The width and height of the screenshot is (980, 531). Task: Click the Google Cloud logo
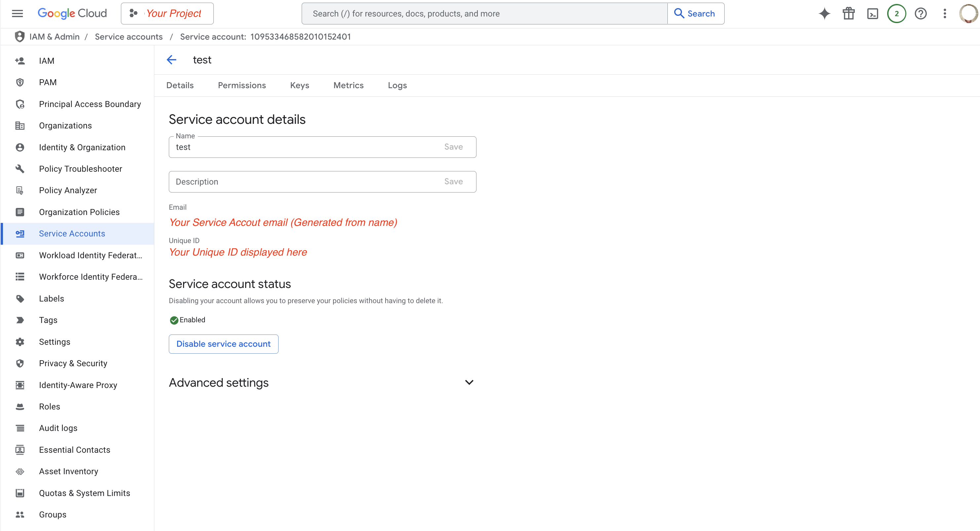[72, 14]
